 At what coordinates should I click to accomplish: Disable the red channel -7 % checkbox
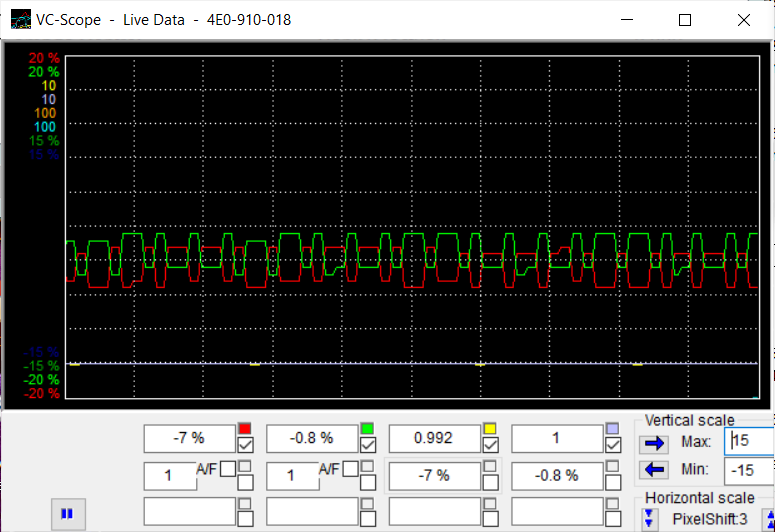[245, 445]
